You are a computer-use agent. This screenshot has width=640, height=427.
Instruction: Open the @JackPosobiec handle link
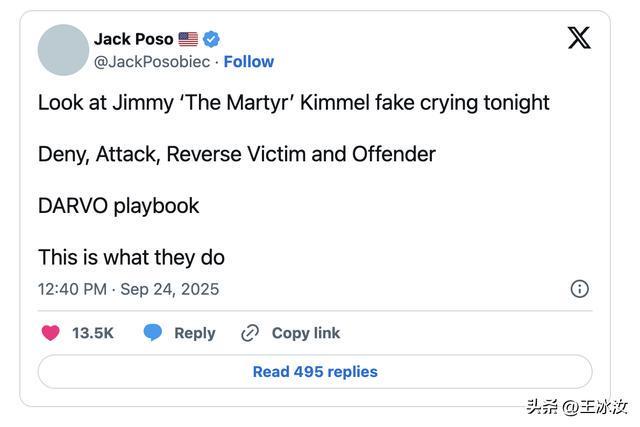point(152,62)
